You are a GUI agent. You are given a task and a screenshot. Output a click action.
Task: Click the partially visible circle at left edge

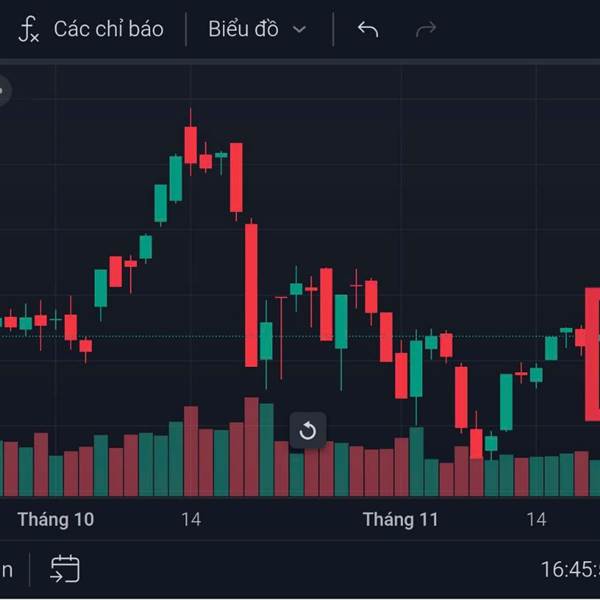pos(3,92)
